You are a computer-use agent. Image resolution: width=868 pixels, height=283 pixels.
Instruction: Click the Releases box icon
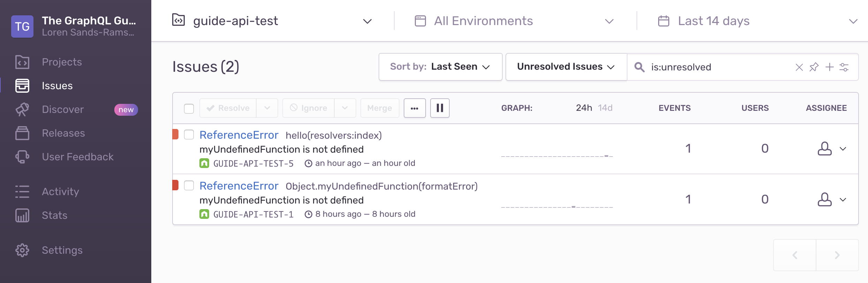click(22, 133)
